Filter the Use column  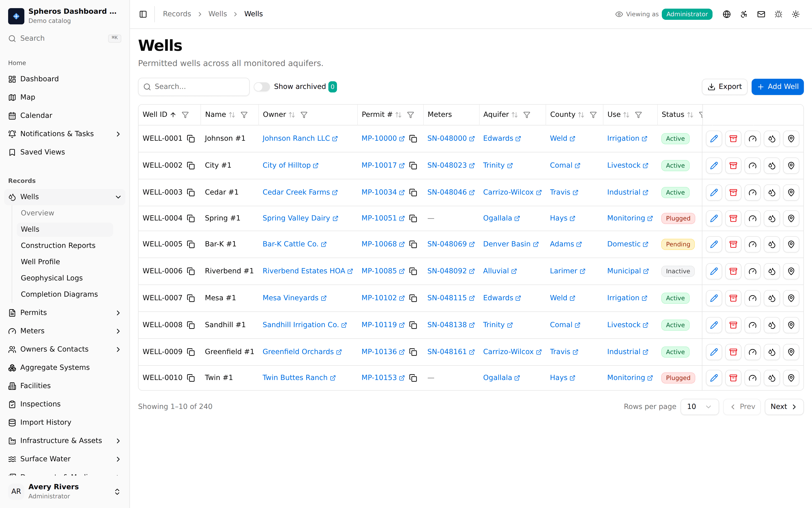point(638,115)
